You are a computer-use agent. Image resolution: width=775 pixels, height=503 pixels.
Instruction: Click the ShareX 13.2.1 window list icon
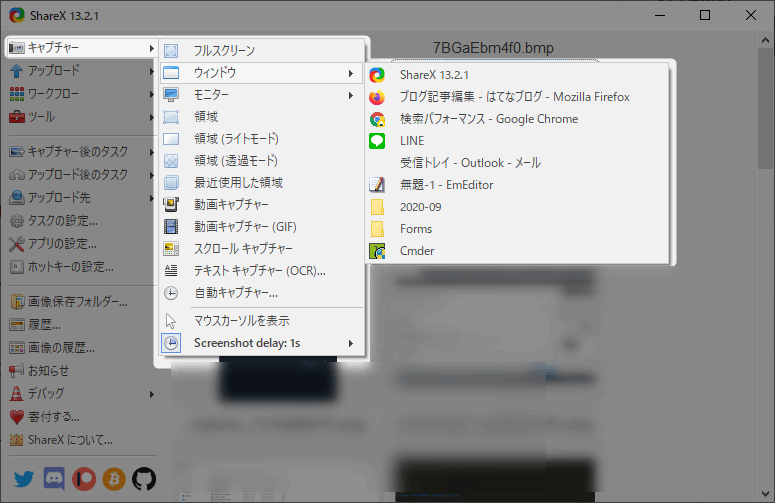377,75
